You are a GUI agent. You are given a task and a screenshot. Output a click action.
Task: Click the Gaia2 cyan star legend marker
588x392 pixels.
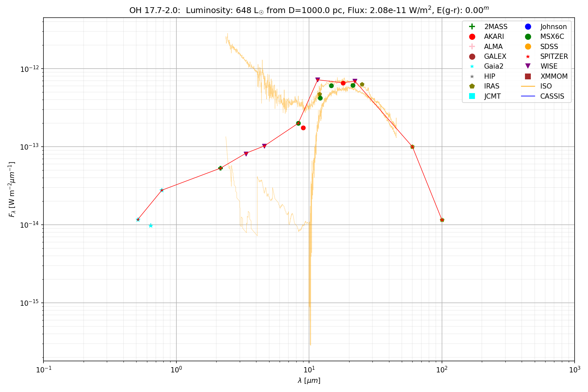point(472,66)
